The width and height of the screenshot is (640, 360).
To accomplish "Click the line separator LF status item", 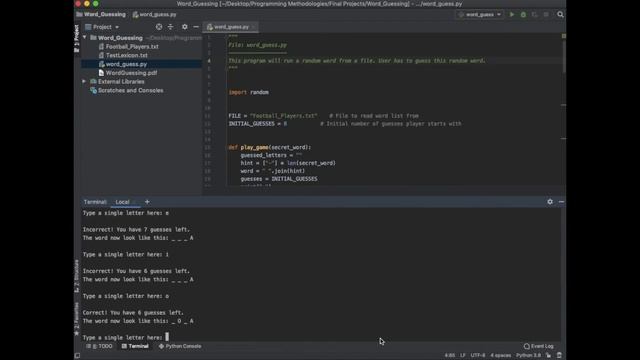I will point(463,356).
